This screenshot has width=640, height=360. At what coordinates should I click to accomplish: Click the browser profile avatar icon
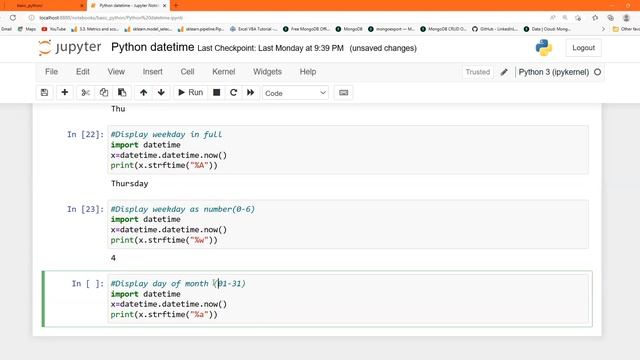coord(626,18)
